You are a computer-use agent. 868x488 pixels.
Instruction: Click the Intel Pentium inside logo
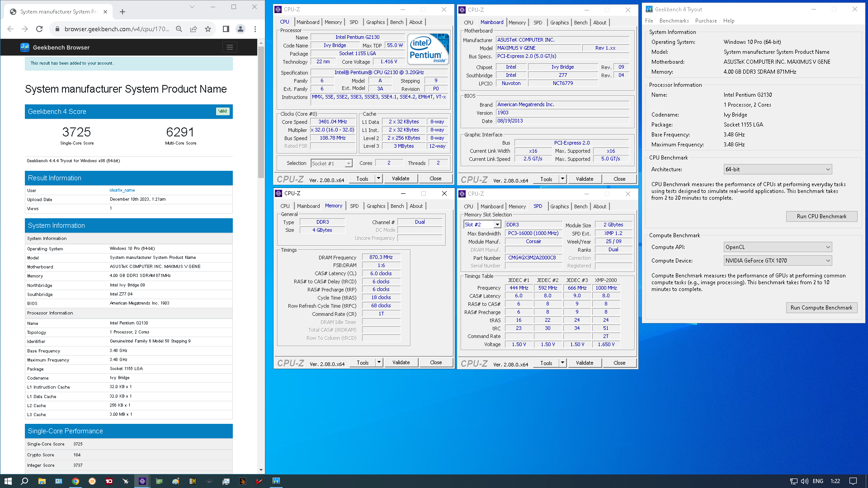pos(428,49)
